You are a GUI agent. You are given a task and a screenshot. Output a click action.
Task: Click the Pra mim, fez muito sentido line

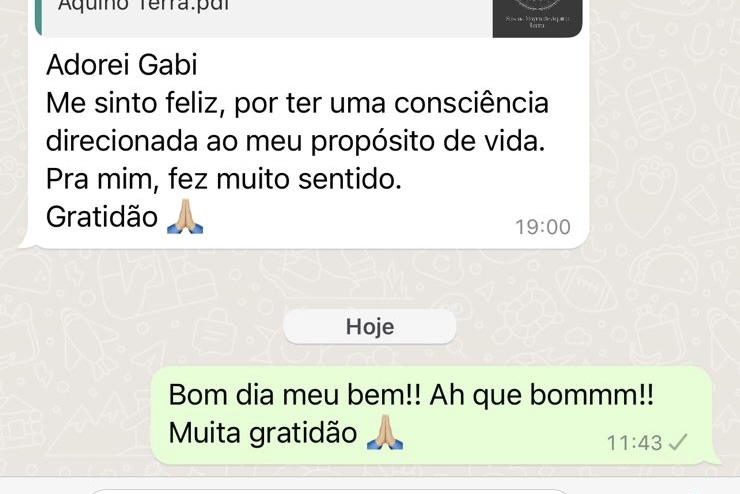point(224,180)
